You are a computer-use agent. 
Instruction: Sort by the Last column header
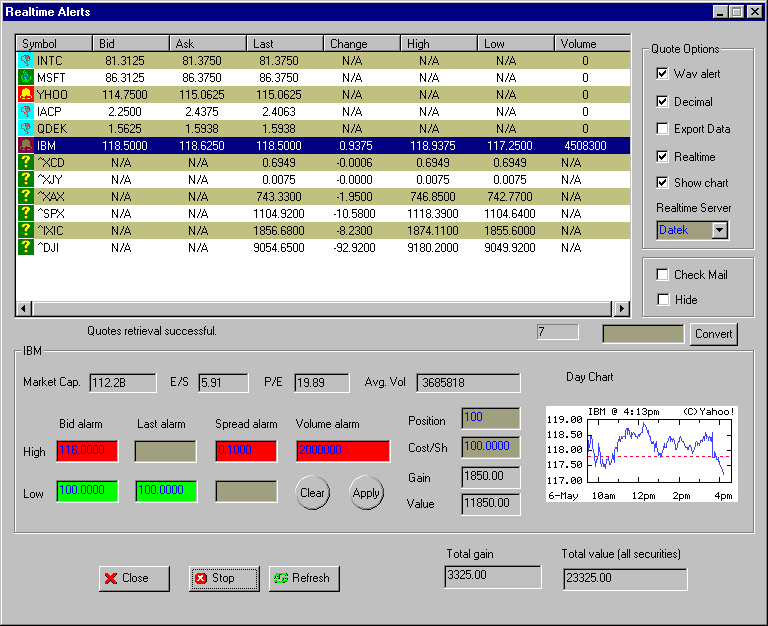pyautogui.click(x=285, y=44)
